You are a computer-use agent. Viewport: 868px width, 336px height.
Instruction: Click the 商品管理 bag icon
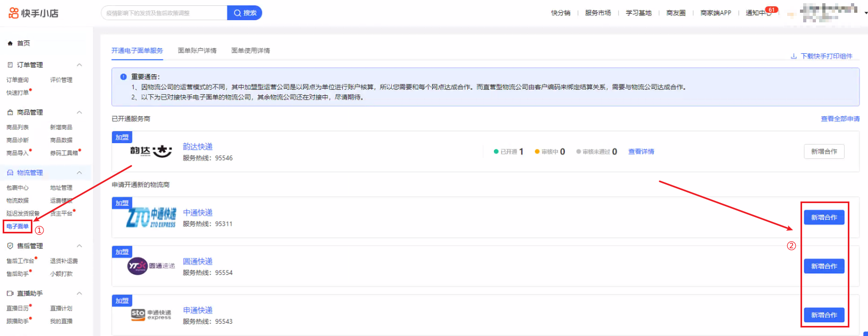click(x=10, y=112)
